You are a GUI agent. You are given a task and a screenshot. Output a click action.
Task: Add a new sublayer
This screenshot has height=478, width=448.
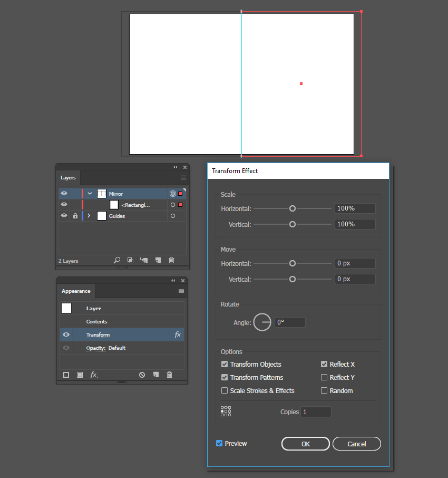coord(142,260)
